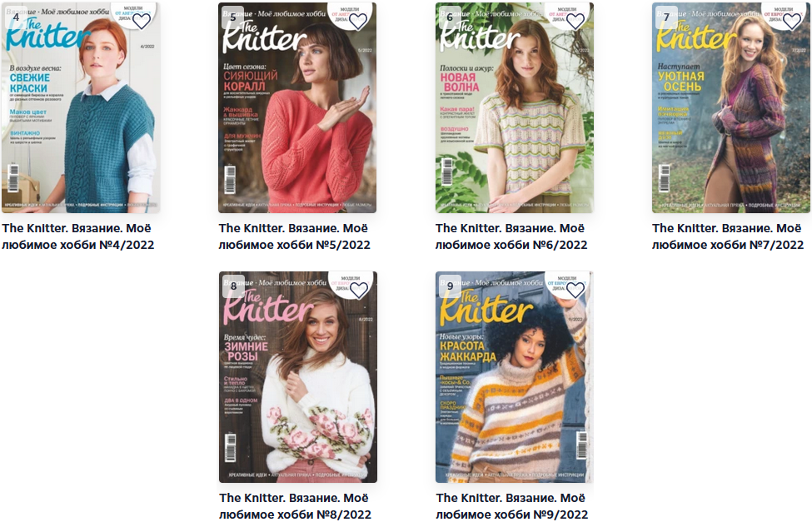Open the long cardigan autumn cover

(730, 107)
